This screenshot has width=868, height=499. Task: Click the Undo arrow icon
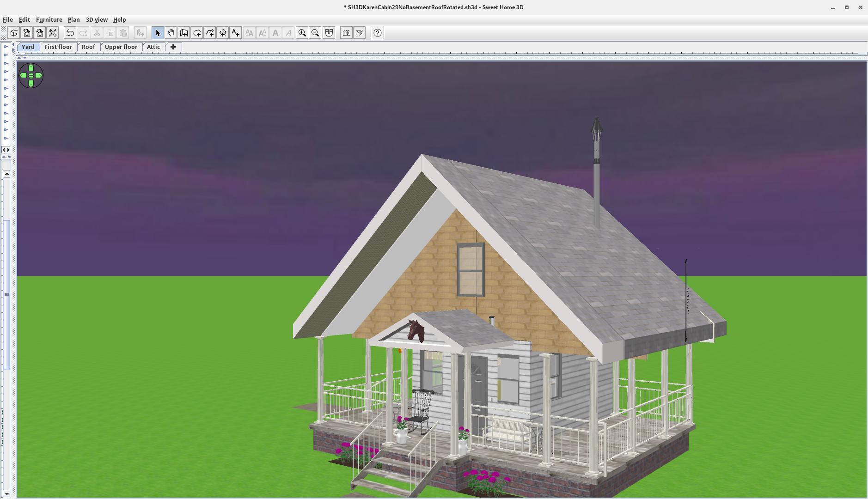point(70,33)
